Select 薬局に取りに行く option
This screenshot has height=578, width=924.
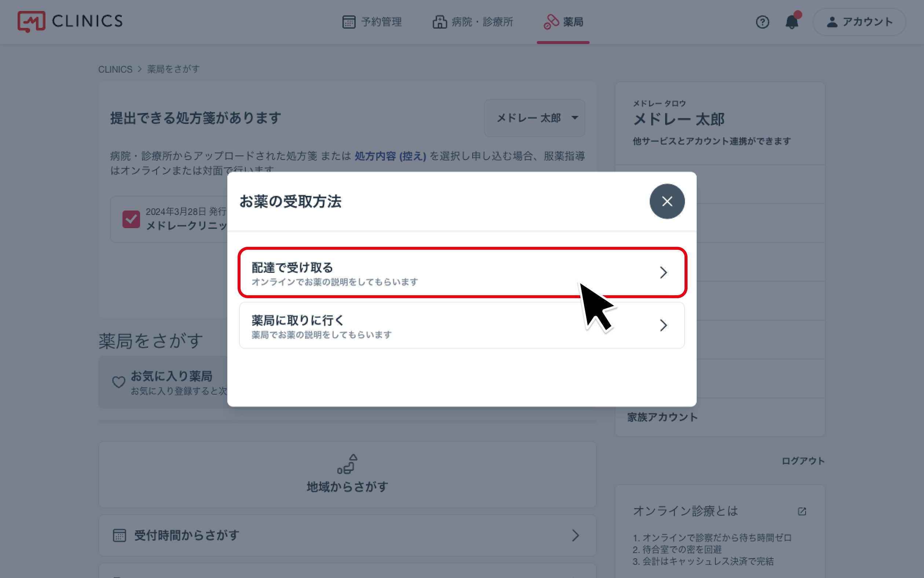[462, 325]
